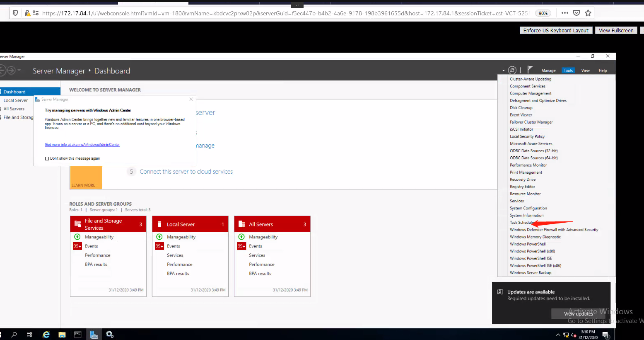Screen dimensions: 644x340
Task: Choose Task Scheduler in Tools menu
Action: coord(522,223)
